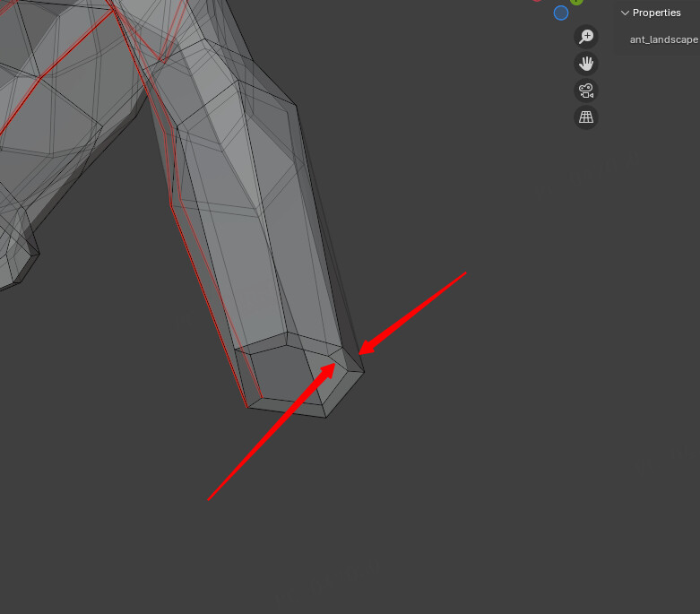Click the zoom view magnifier icon
Image resolution: width=700 pixels, height=614 pixels.
coord(586,37)
